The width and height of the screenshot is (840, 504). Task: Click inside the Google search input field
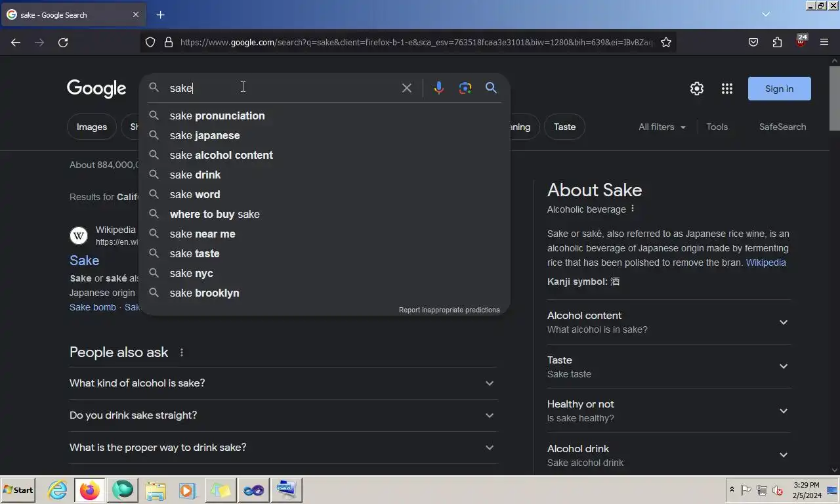tap(281, 88)
